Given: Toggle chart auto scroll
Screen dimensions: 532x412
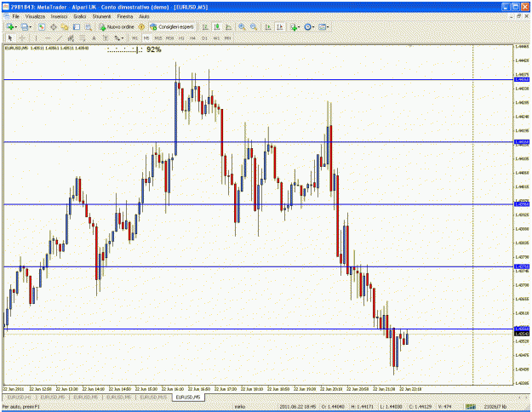Looking at the screenshot, I should tap(268, 26).
